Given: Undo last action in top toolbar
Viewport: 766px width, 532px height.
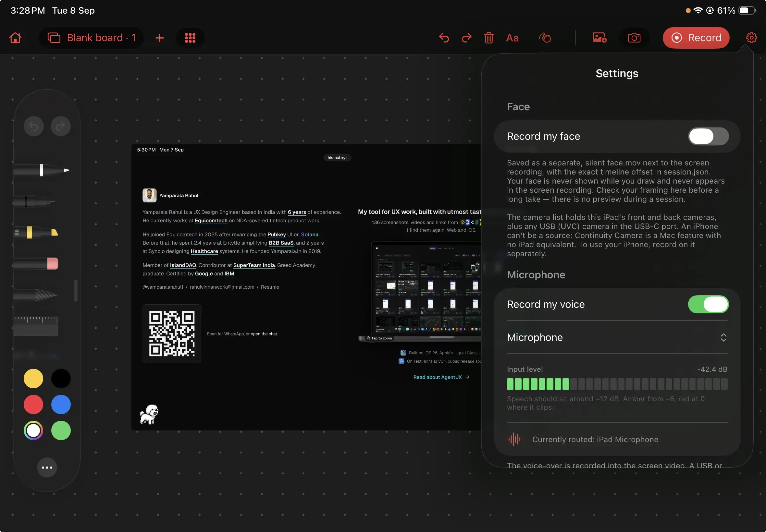Looking at the screenshot, I should [444, 38].
